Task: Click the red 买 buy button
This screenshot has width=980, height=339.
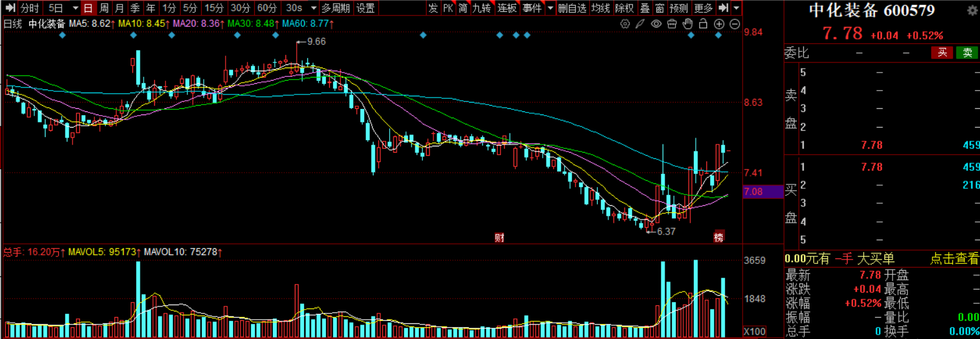Action: [942, 53]
